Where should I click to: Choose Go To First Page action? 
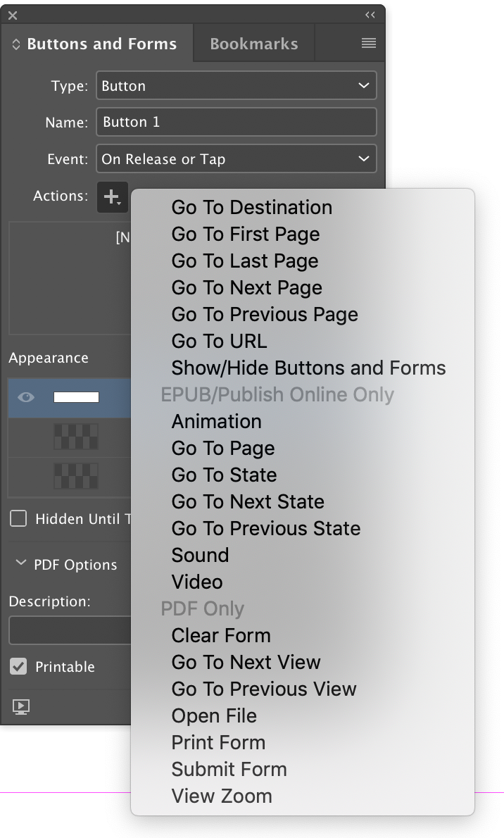point(245,234)
